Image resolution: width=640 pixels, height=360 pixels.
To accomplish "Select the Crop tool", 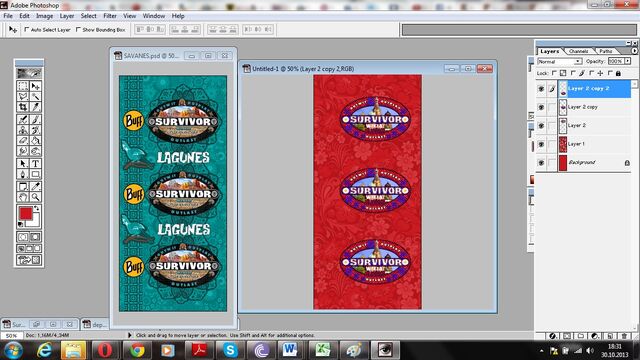I will [x=23, y=107].
